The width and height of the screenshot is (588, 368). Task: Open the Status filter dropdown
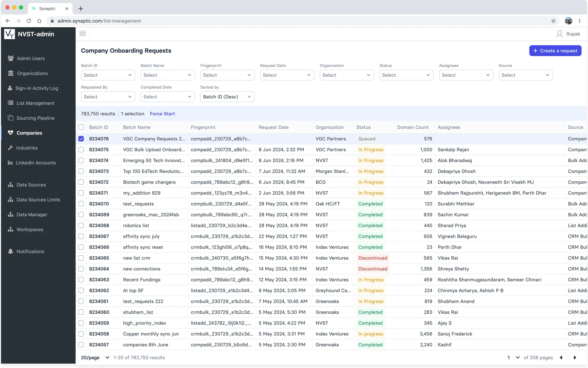tap(406, 75)
